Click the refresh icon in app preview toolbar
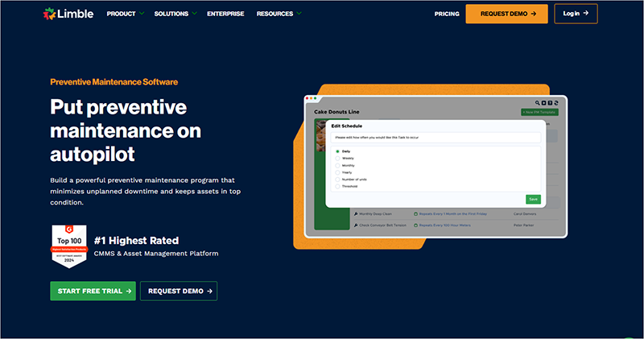Screen dimensions: 644x339 click(555, 103)
